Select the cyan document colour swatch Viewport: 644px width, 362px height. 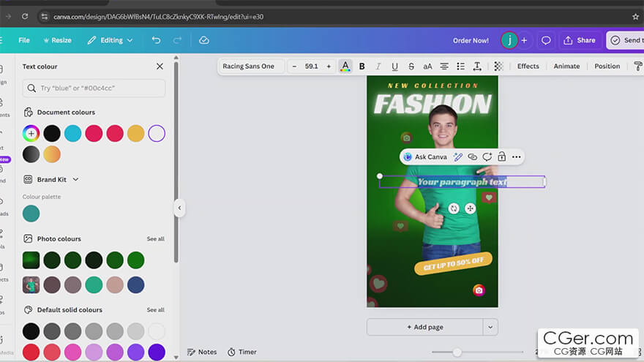click(73, 133)
